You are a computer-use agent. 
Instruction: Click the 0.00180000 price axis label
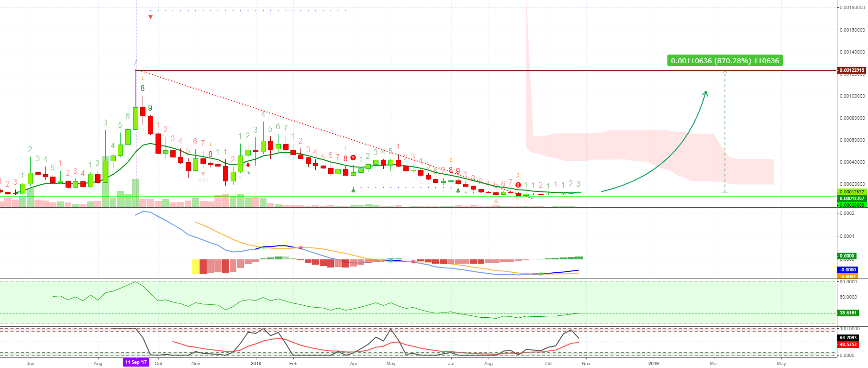[852, 8]
